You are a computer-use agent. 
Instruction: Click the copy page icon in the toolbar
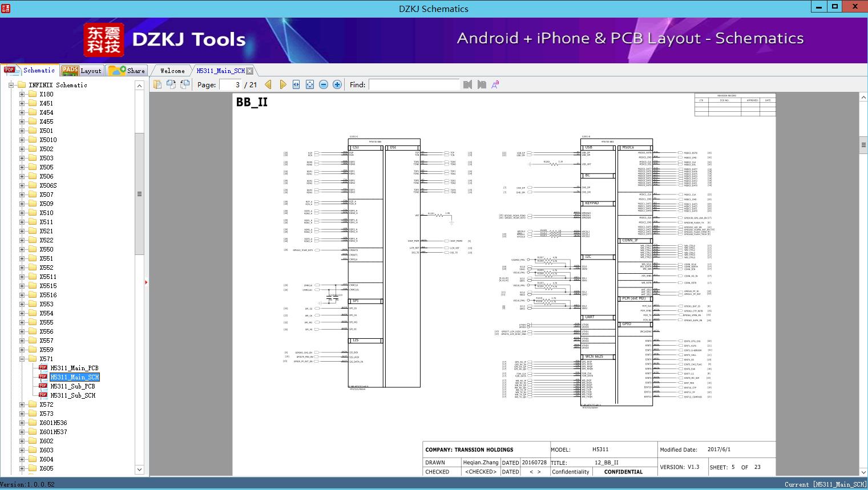158,84
